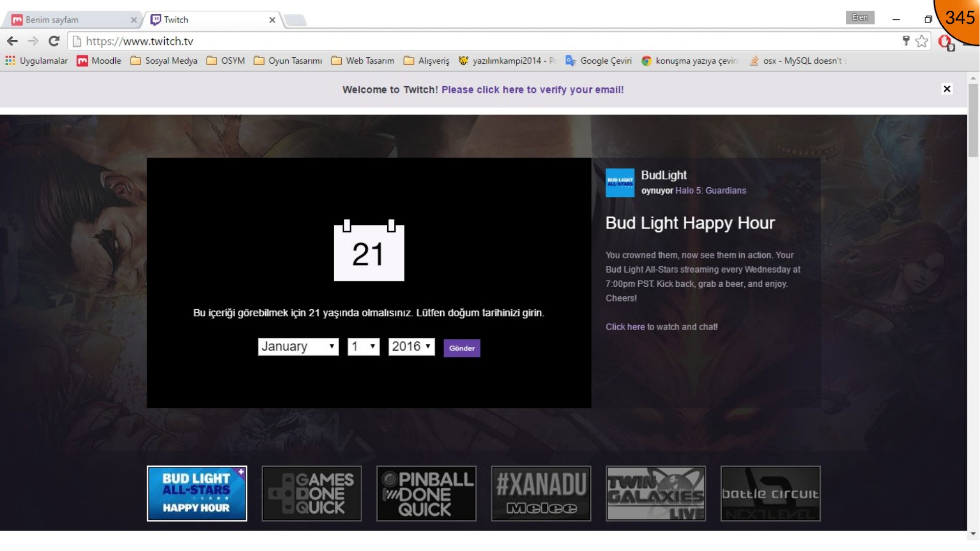The height and width of the screenshot is (551, 980).
Task: Click the Eren profile button
Action: (860, 17)
